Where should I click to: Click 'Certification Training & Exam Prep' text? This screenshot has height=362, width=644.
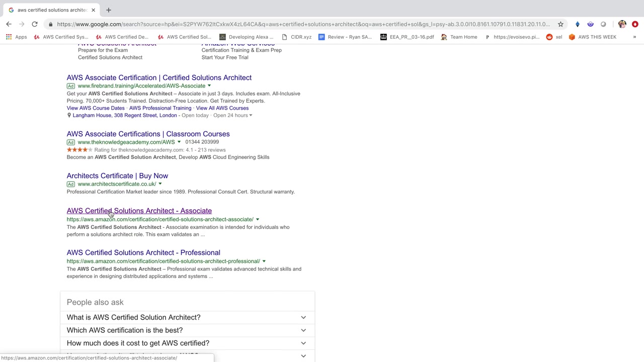(x=242, y=50)
